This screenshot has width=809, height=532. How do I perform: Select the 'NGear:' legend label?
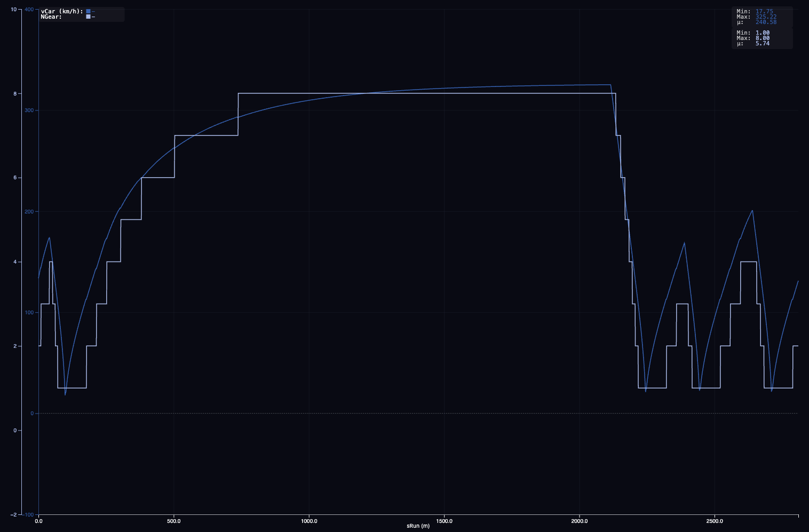[x=51, y=17]
